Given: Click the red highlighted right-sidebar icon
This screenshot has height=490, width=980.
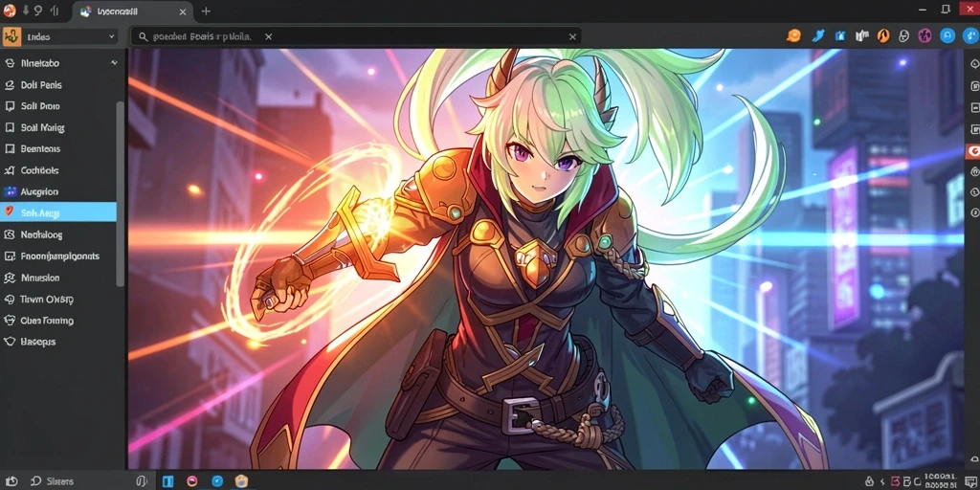Looking at the screenshot, I should [x=973, y=150].
